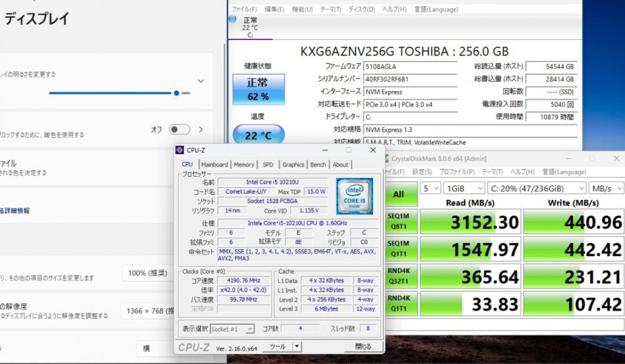Click the health status 正常 62% badge

258,89
